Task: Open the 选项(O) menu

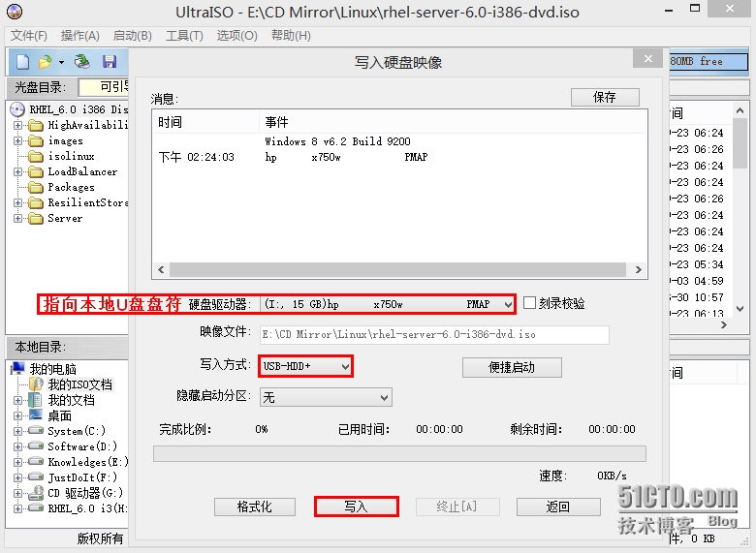Action: (x=236, y=36)
